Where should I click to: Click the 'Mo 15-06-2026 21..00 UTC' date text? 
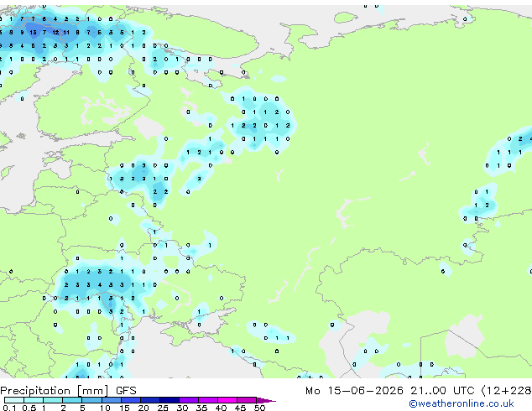(x=390, y=391)
